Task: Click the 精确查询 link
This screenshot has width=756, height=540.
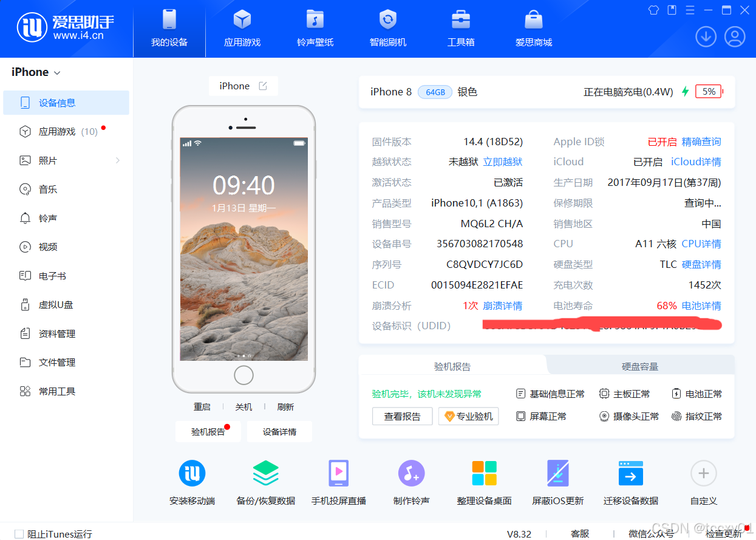Action: [x=701, y=142]
